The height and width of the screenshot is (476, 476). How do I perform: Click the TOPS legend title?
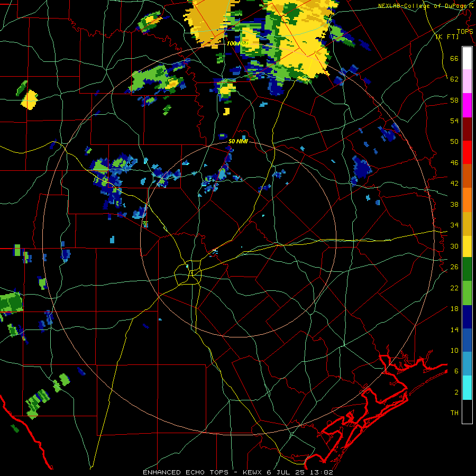(x=465, y=31)
